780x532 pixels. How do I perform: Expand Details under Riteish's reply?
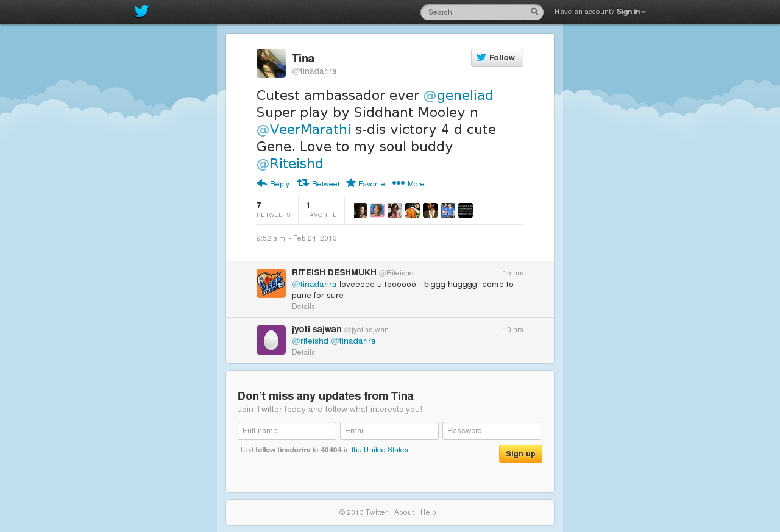pyautogui.click(x=303, y=307)
